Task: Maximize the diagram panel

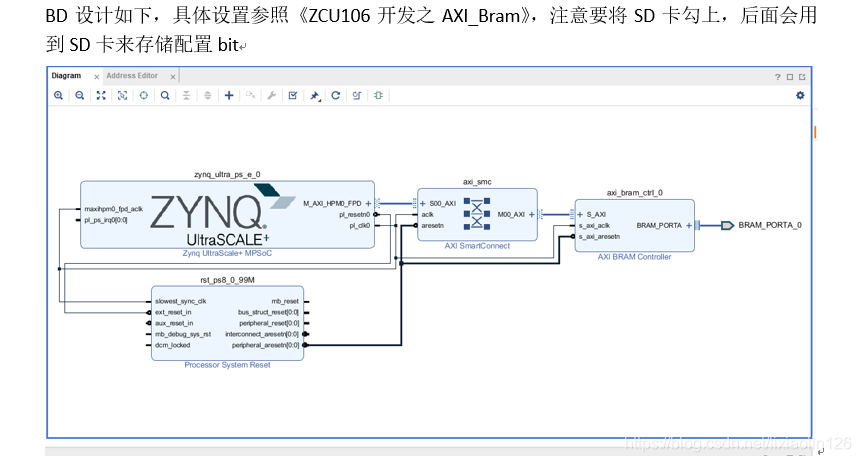Action: click(x=790, y=77)
